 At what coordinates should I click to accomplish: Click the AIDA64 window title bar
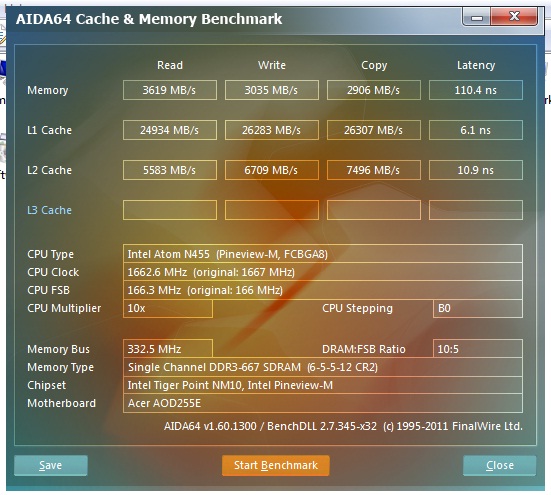[232, 19]
